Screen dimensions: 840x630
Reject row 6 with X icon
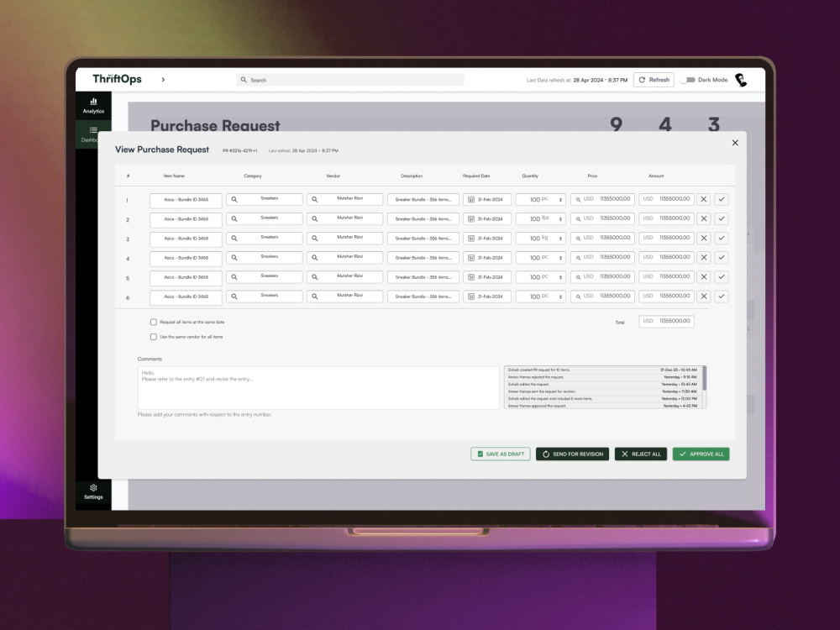pyautogui.click(x=703, y=297)
